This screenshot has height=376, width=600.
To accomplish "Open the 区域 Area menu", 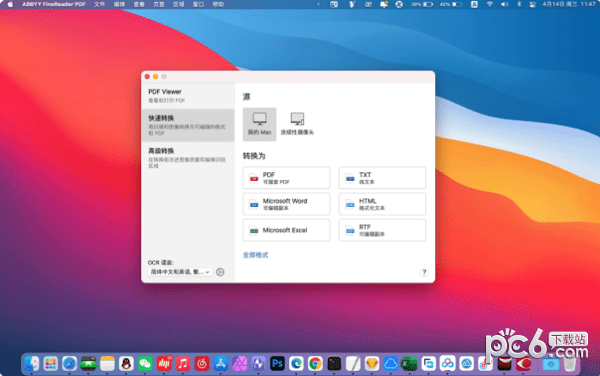I will (x=179, y=4).
